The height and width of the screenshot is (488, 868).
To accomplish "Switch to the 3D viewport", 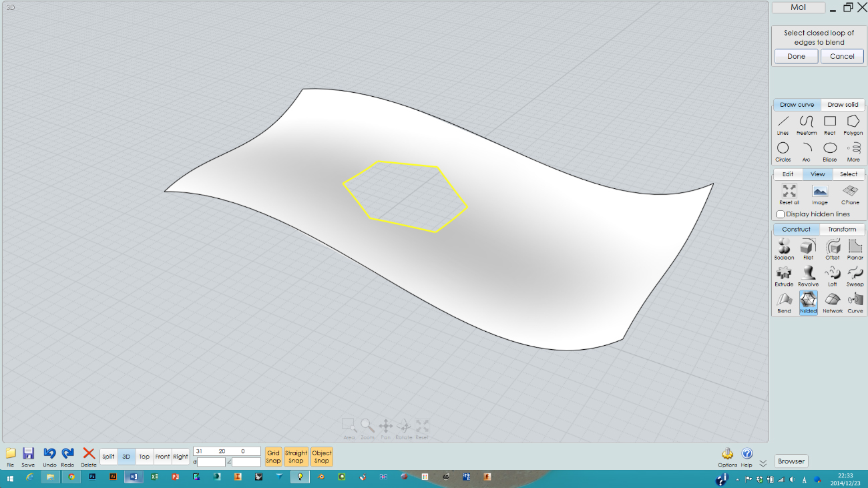I will pos(126,457).
